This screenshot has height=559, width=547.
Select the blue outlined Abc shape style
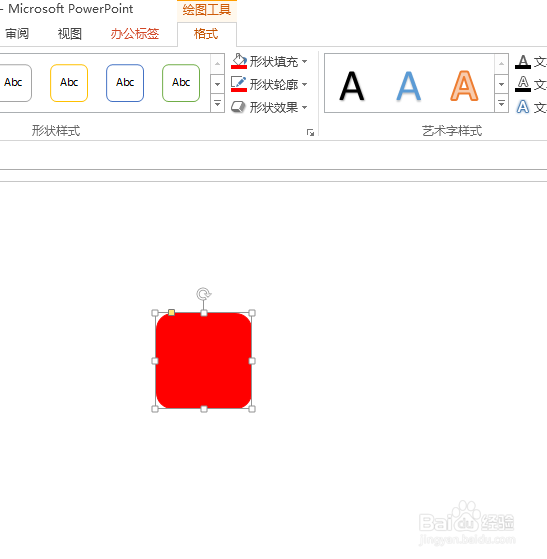click(125, 83)
